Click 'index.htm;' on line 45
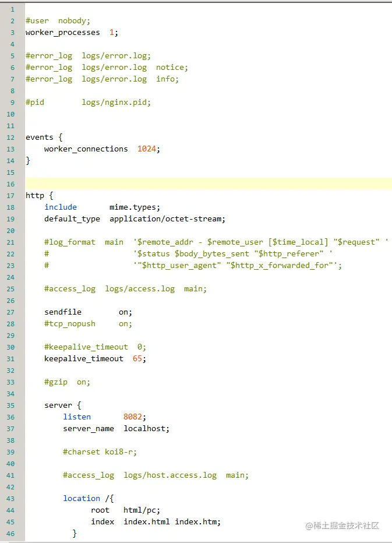Image resolution: width=392 pixels, height=543 pixels. click(x=197, y=522)
